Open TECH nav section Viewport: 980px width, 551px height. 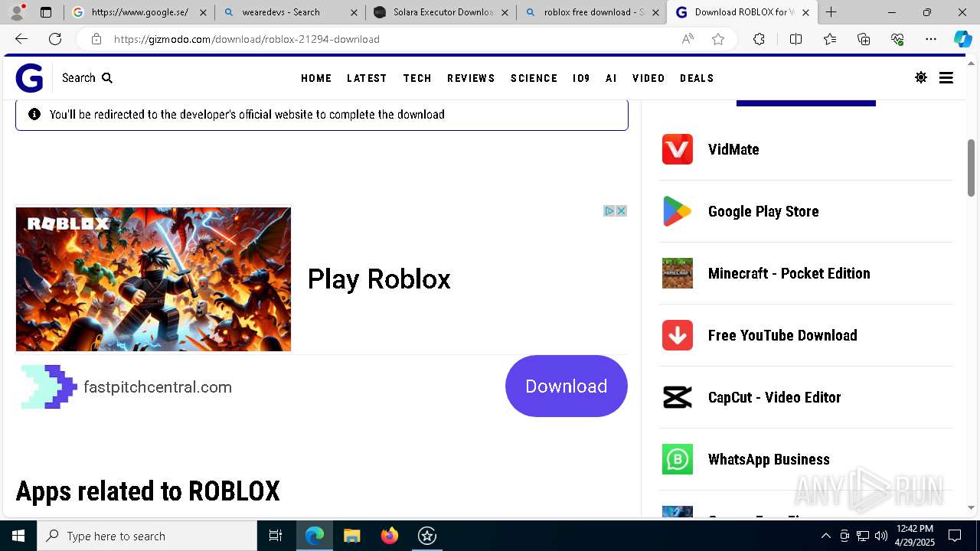(x=417, y=78)
